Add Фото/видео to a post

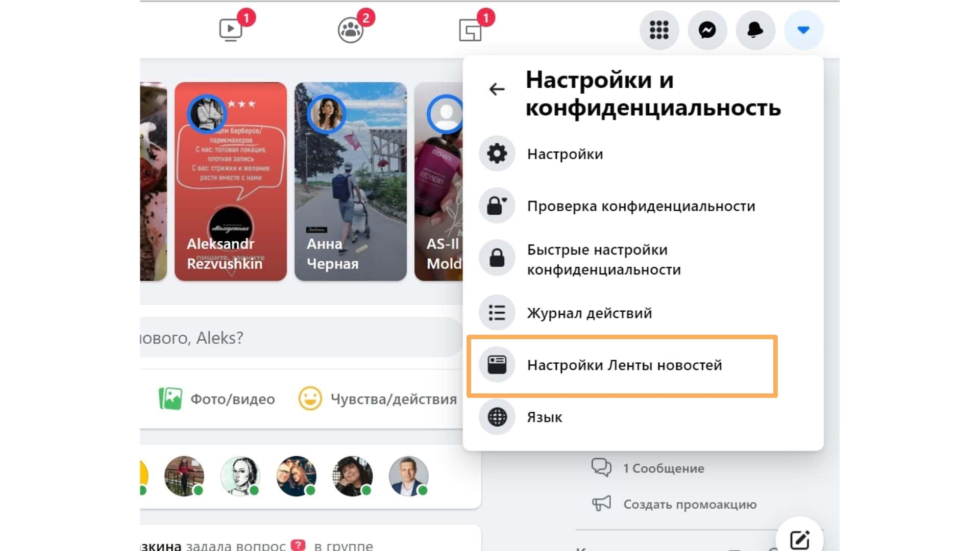coord(217,399)
